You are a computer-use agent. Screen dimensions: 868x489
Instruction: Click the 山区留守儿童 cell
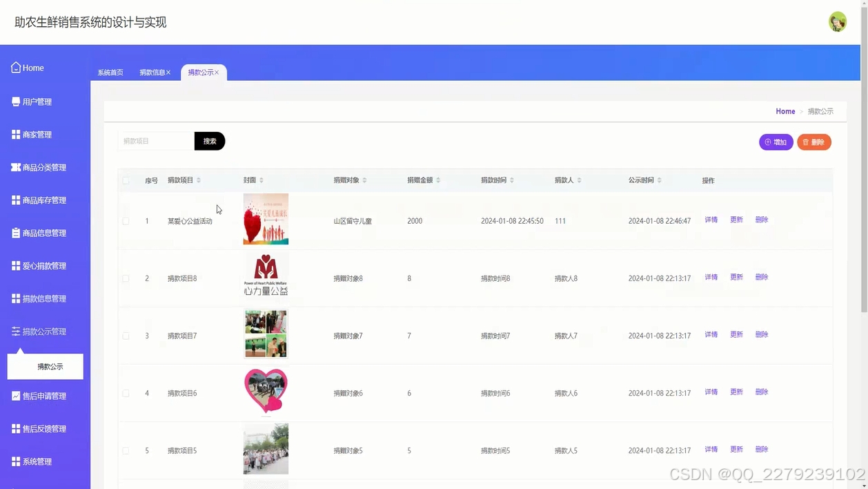click(x=353, y=221)
